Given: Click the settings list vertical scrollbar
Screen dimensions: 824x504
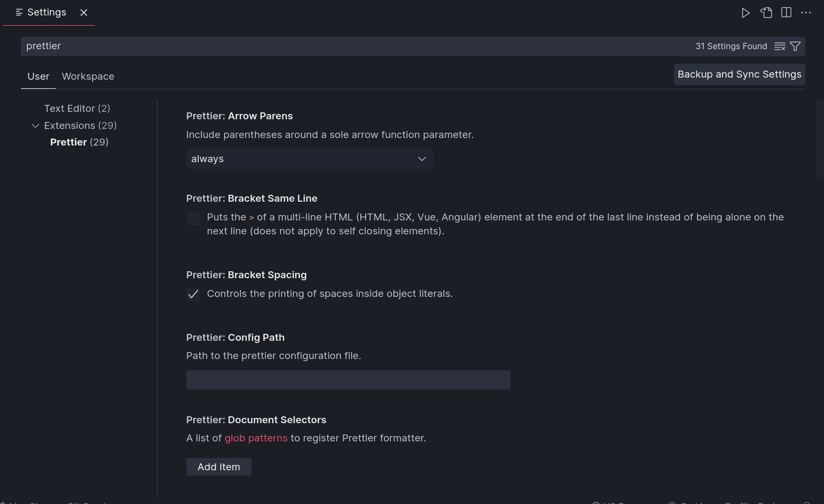Looking at the screenshot, I should tap(819, 139).
